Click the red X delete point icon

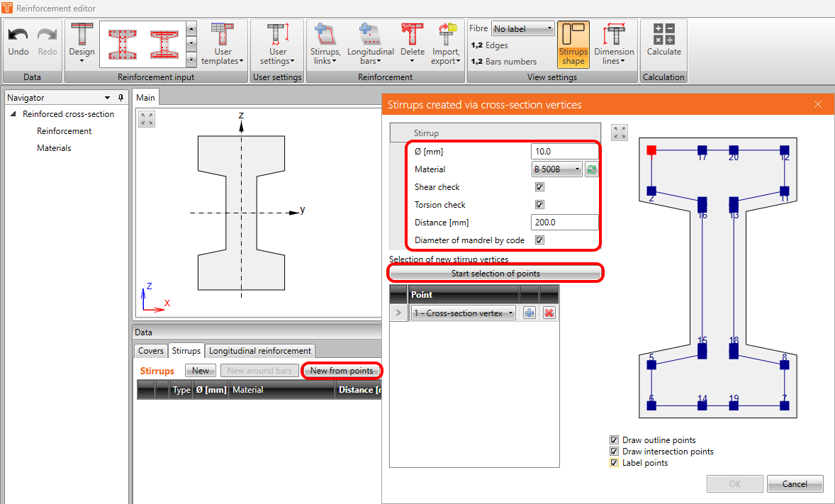(x=549, y=313)
